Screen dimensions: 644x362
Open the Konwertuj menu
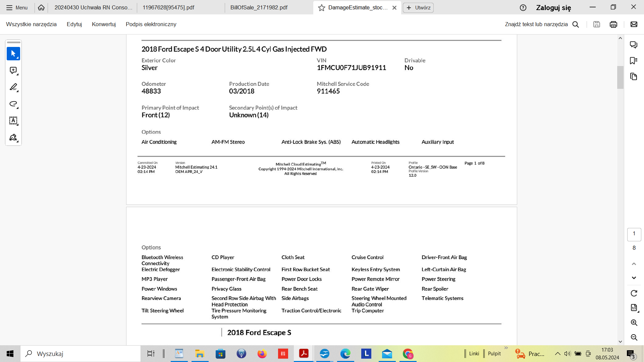104,24
